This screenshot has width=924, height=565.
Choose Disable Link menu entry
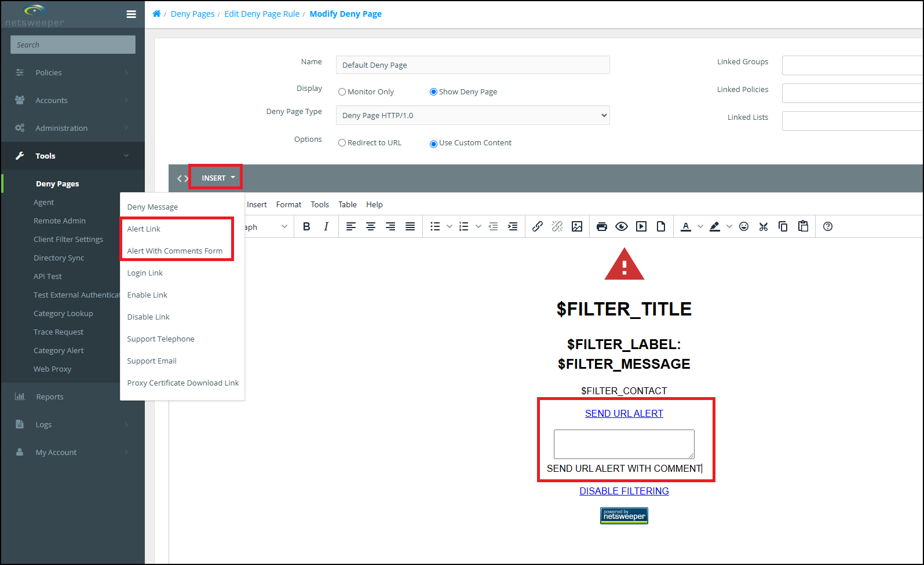182,317
